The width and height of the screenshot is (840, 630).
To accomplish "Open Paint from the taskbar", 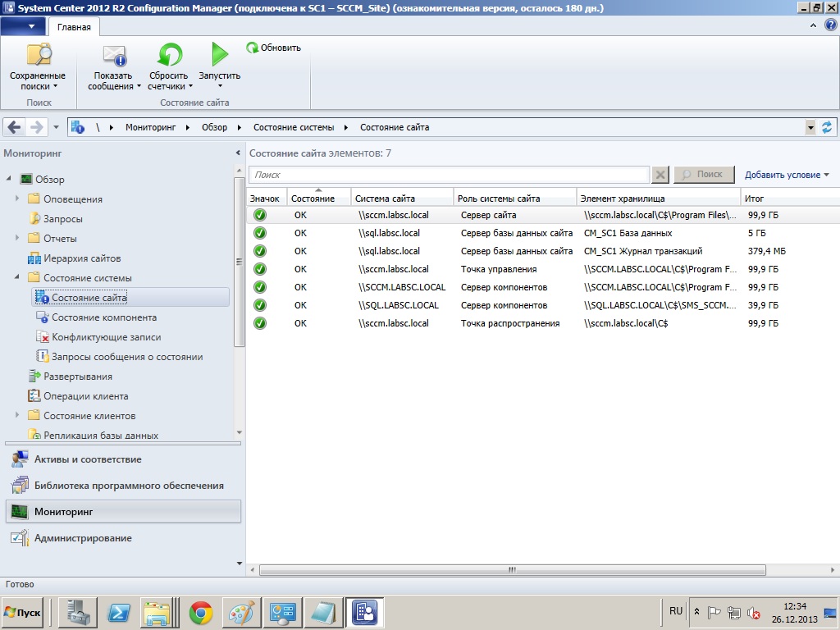I will coord(242,612).
